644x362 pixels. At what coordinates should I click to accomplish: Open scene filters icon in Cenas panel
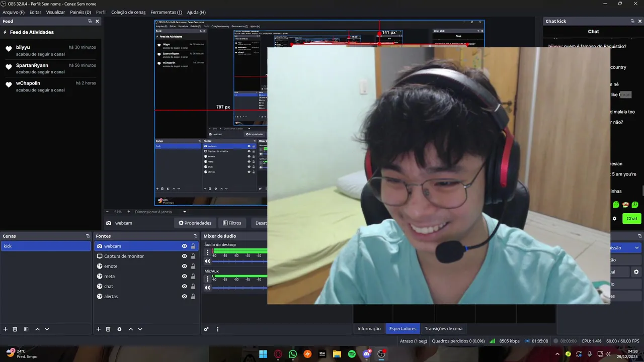pyautogui.click(x=26, y=329)
